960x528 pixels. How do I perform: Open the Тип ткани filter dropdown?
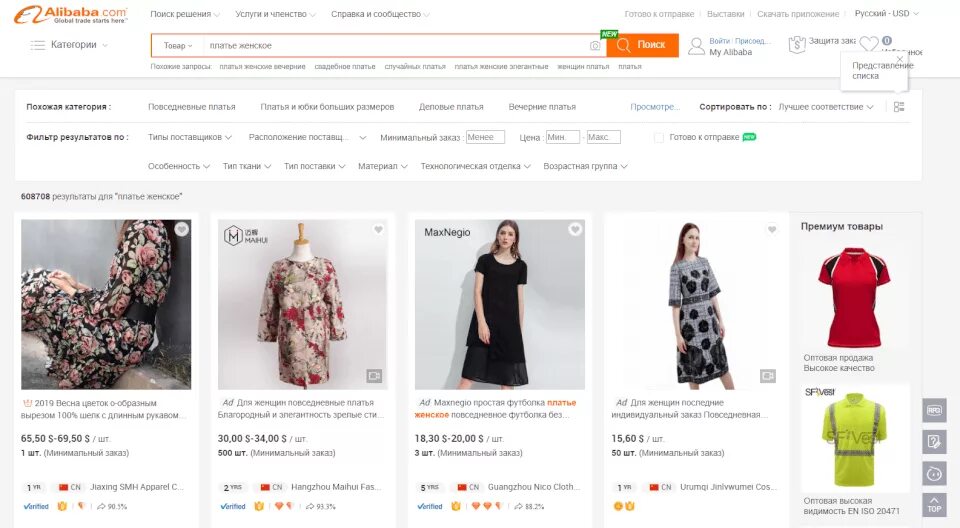pos(247,166)
